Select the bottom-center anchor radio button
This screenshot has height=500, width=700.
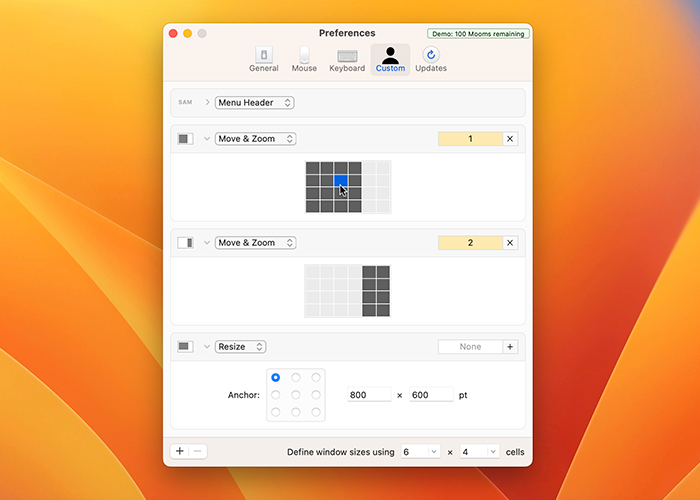coord(296,412)
